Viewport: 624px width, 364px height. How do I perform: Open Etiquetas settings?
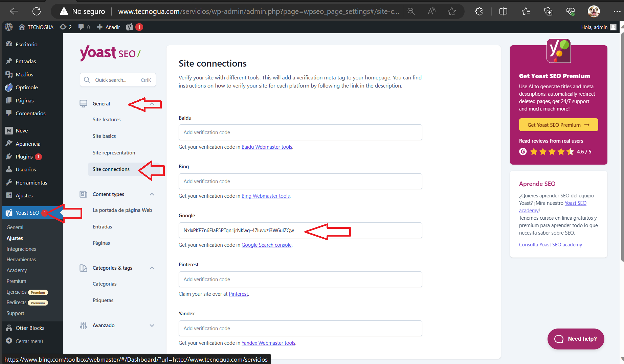103,300
